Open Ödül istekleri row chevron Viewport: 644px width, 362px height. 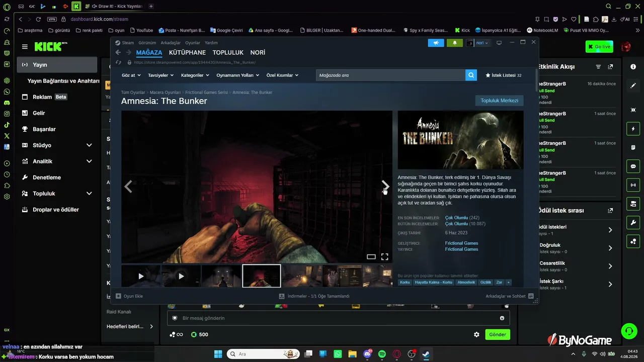click(610, 230)
